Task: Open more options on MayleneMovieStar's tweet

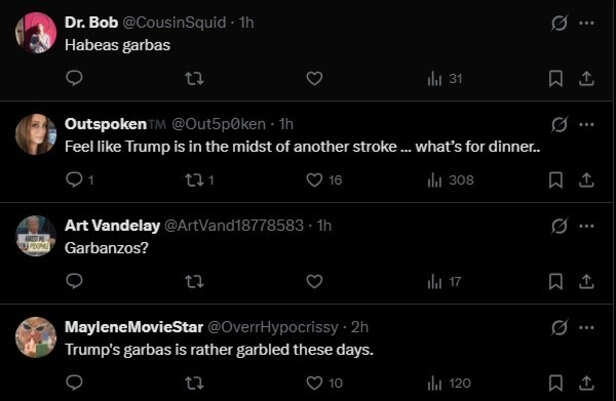Action: tap(587, 327)
